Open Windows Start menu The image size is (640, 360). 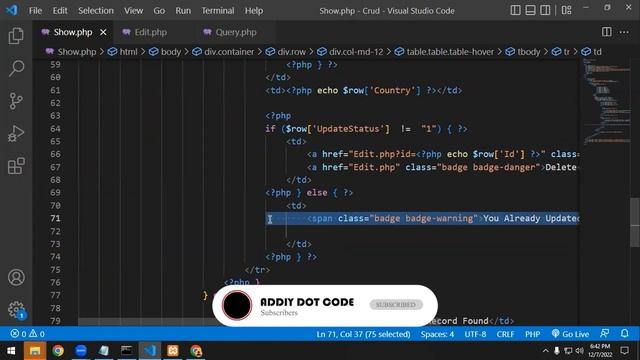pos(11,351)
